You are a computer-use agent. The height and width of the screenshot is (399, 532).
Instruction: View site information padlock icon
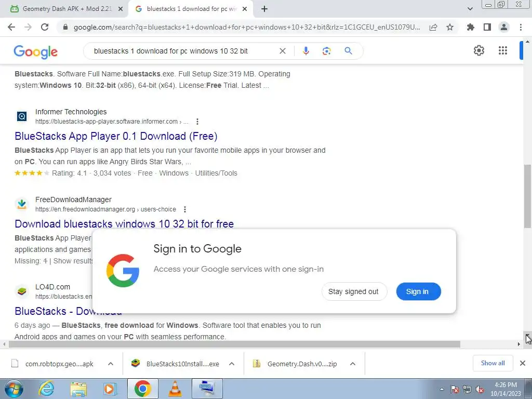(x=65, y=27)
